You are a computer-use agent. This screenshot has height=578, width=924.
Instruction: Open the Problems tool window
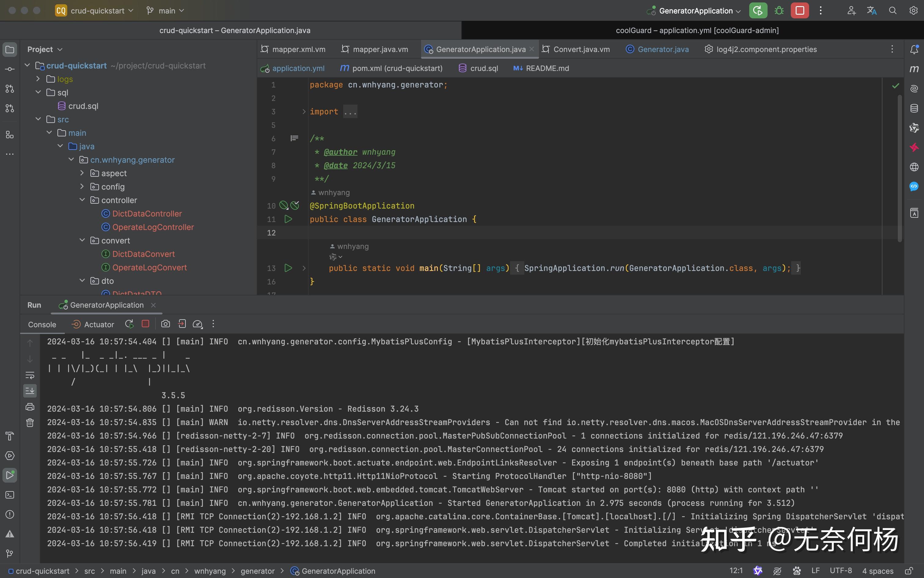10,514
